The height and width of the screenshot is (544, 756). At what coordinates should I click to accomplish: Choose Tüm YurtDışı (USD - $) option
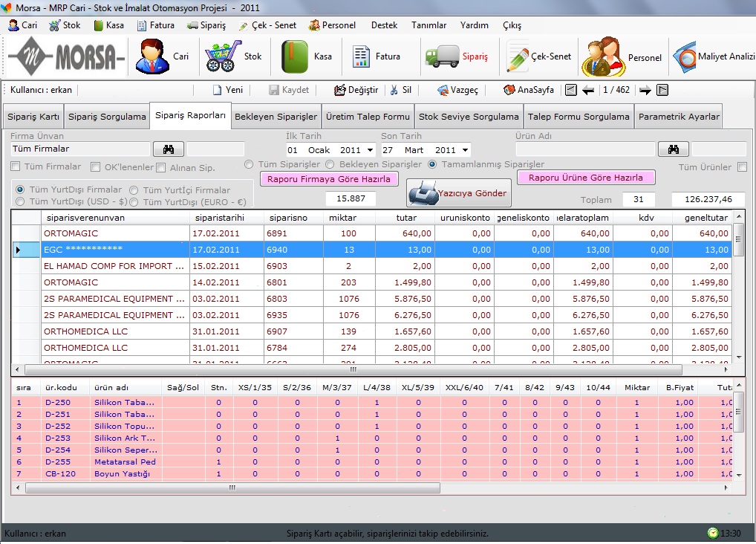click(x=20, y=201)
